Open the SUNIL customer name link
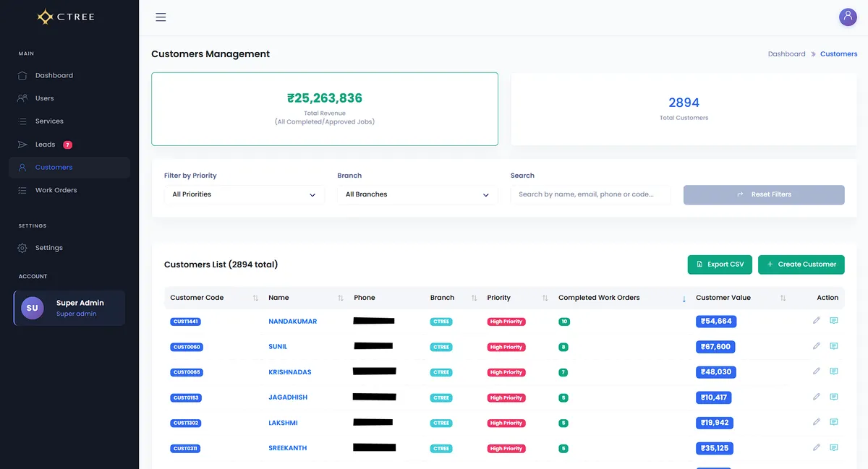 coord(278,347)
